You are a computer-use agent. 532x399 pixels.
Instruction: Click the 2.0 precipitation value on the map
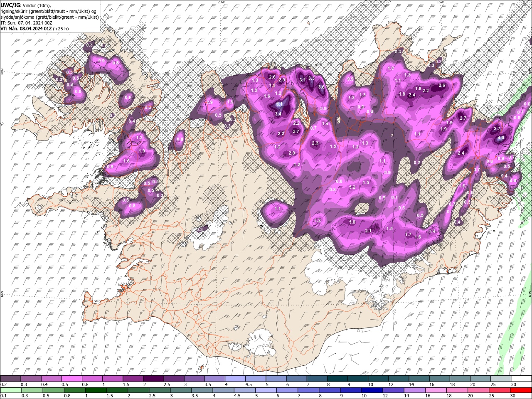tap(292, 153)
